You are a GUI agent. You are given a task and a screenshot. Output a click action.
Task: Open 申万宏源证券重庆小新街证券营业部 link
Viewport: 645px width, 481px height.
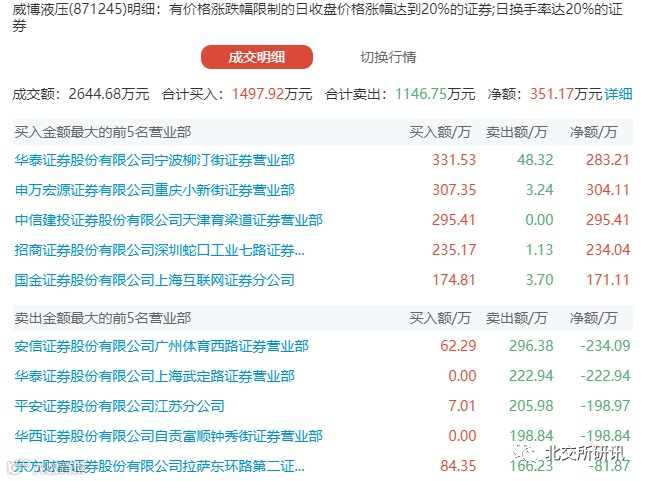[x=155, y=190]
